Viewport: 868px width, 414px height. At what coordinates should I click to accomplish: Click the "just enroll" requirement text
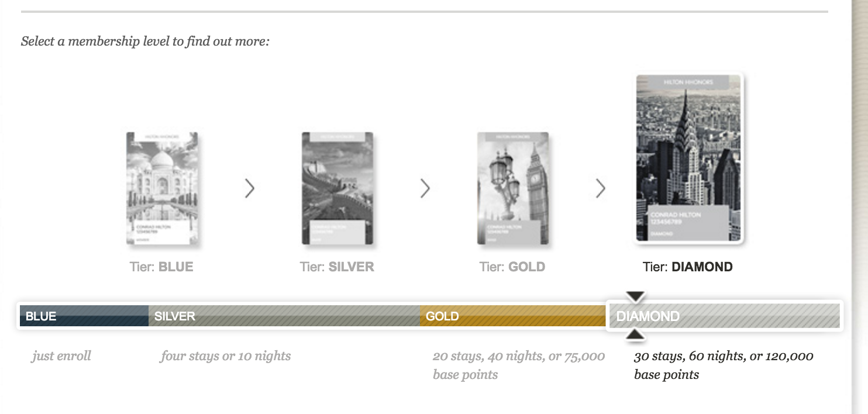click(x=61, y=356)
